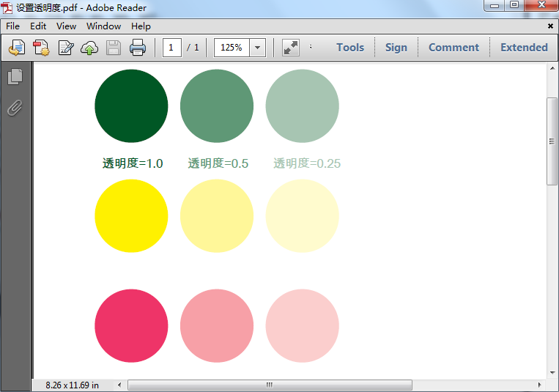Click the Save floppy disk icon
Viewport: 559px width, 392px height.
click(114, 48)
